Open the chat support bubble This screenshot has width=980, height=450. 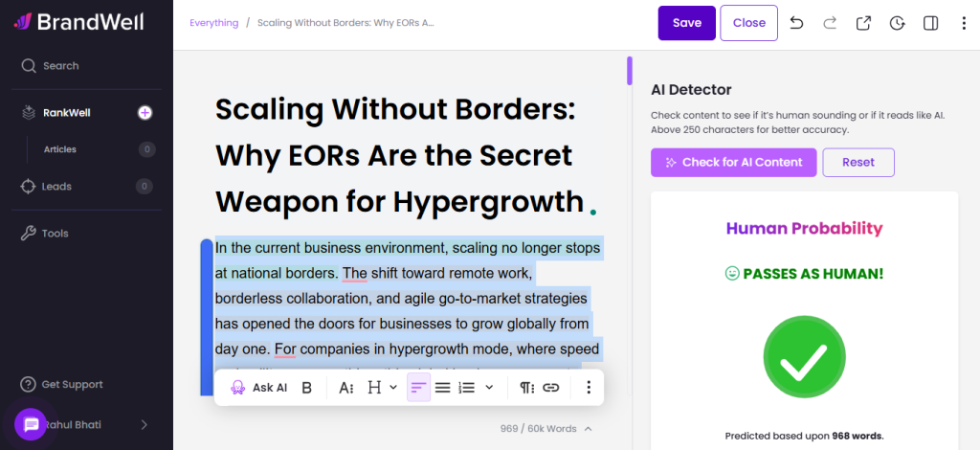coord(30,424)
